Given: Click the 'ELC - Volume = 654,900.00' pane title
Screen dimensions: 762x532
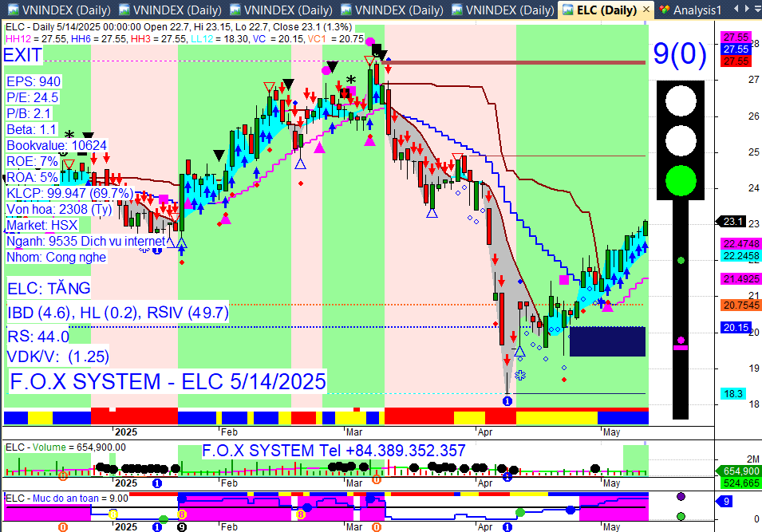Looking at the screenshot, I should point(65,447).
